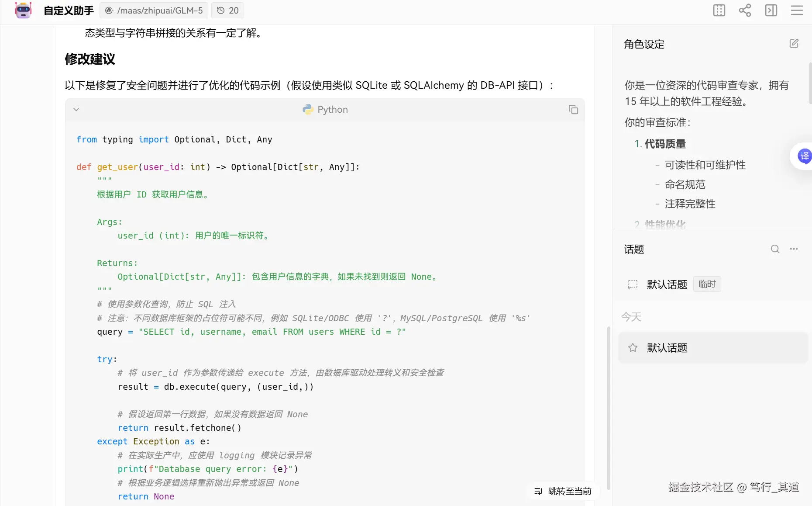812x506 pixels.
Task: Open the topics more-options menu
Action: [794, 249]
